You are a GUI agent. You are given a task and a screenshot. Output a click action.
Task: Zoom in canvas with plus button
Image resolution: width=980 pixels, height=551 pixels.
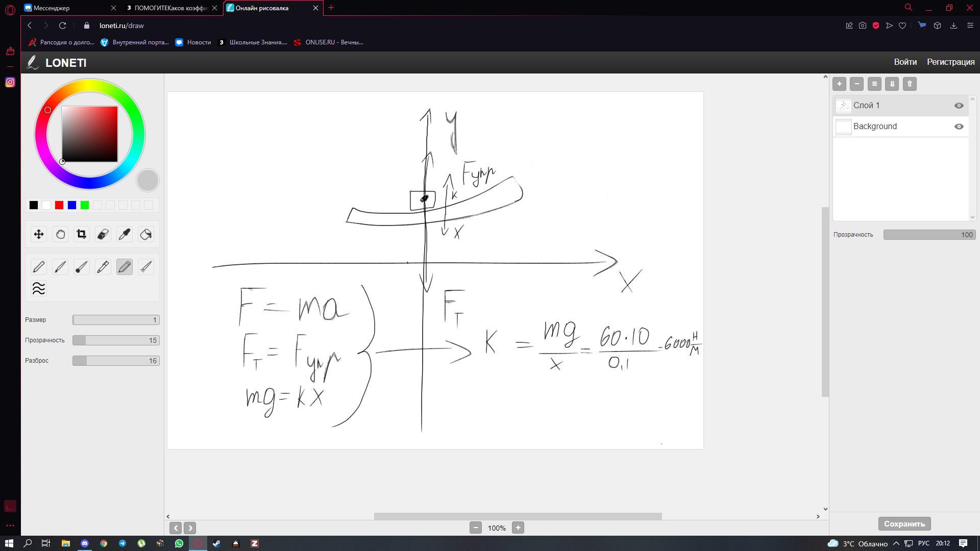click(x=518, y=528)
